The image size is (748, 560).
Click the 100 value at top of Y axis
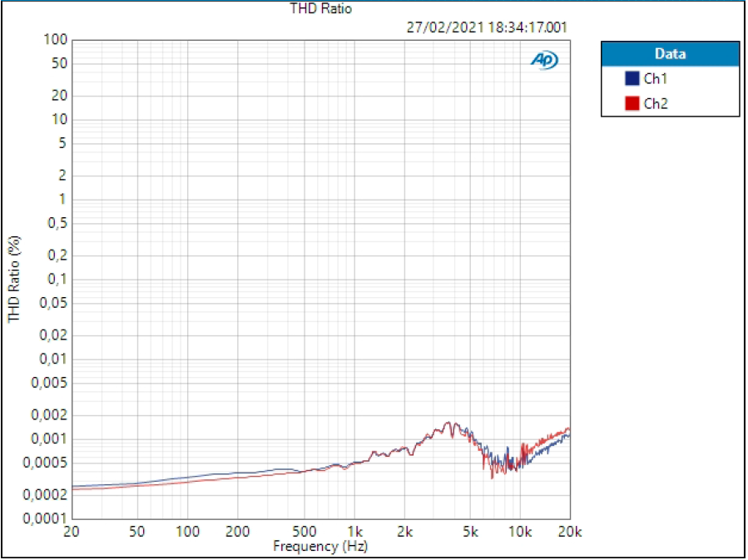coord(56,40)
